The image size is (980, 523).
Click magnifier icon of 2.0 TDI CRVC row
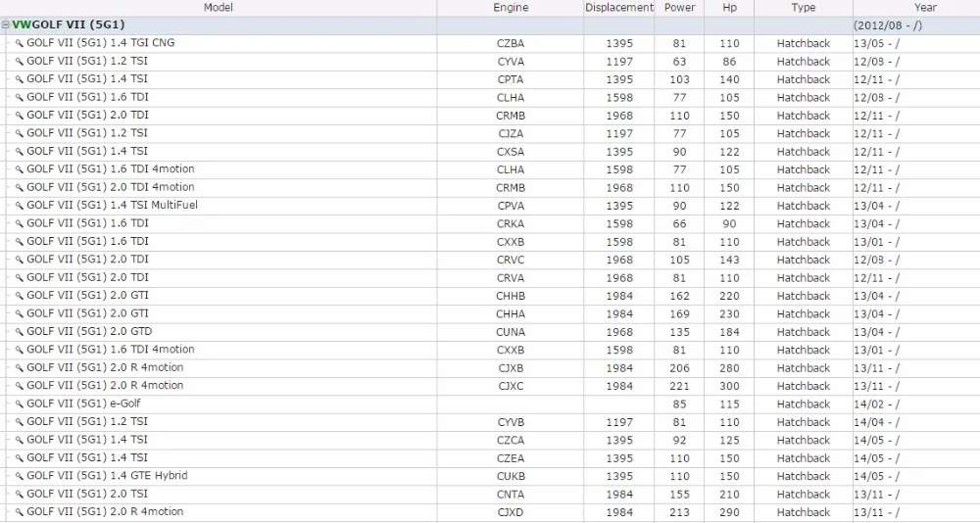[x=20, y=260]
